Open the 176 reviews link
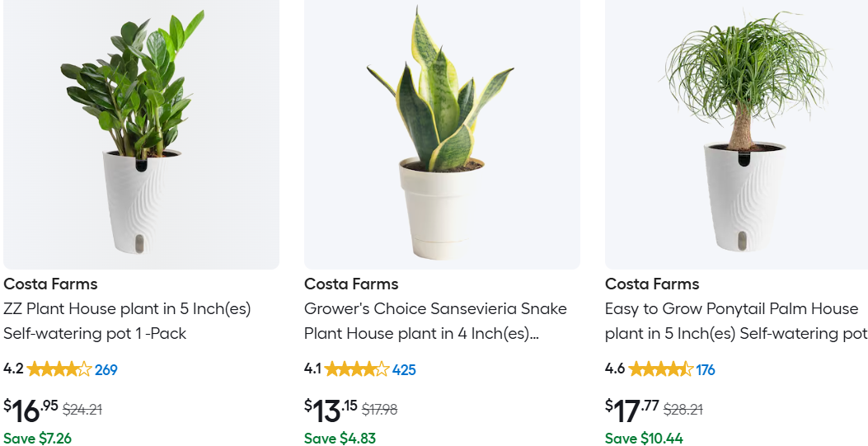Viewport: 868px width, 446px height. 706,370
